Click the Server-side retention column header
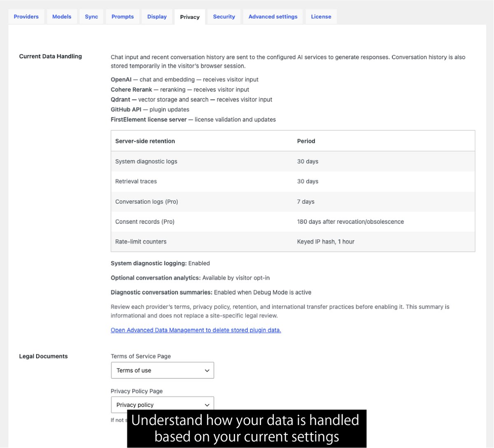 pos(145,141)
